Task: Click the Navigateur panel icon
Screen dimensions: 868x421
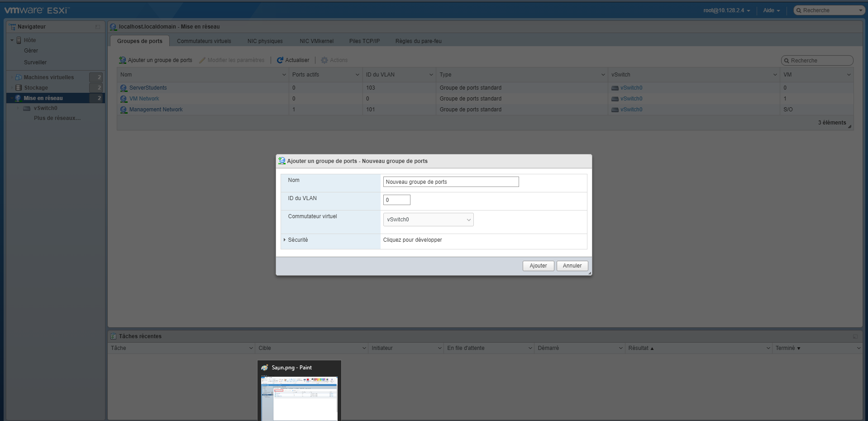Action: [12, 27]
